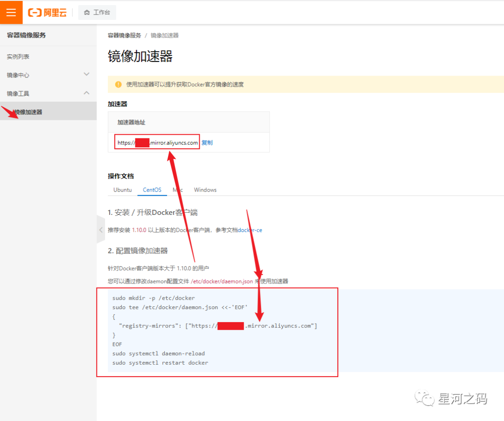The height and width of the screenshot is (421, 504).
Task: Collapse the sidebar with the arrow handle
Action: (x=101, y=229)
